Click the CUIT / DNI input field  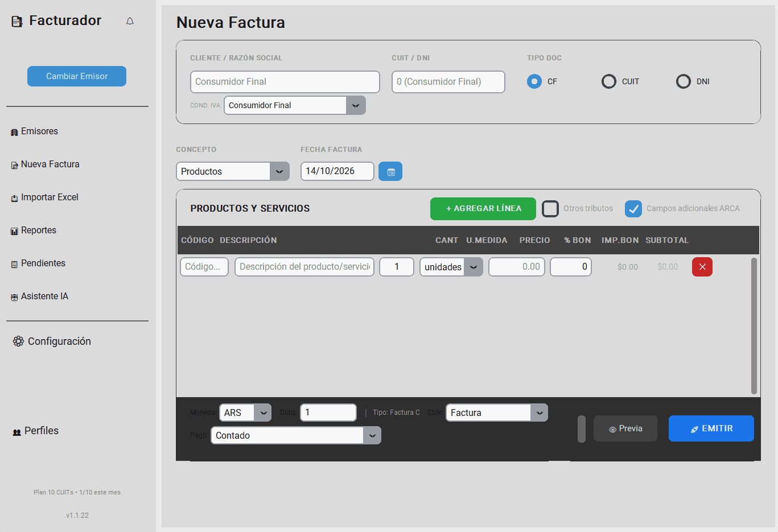pos(448,82)
